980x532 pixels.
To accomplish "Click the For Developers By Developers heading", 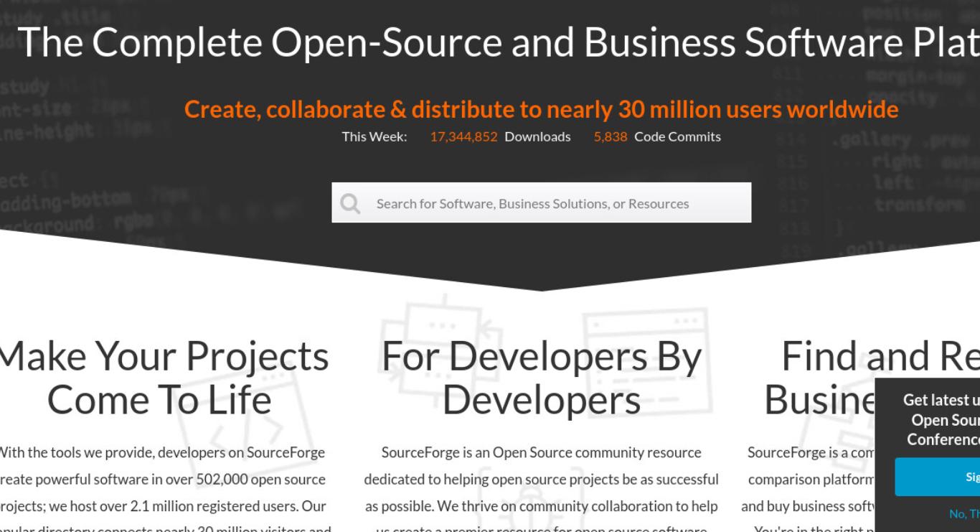I will tap(542, 378).
